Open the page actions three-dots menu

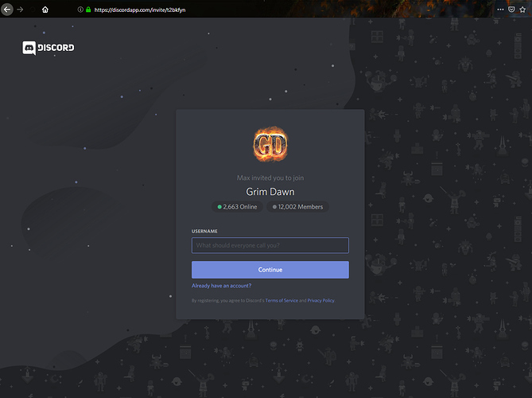pos(500,10)
